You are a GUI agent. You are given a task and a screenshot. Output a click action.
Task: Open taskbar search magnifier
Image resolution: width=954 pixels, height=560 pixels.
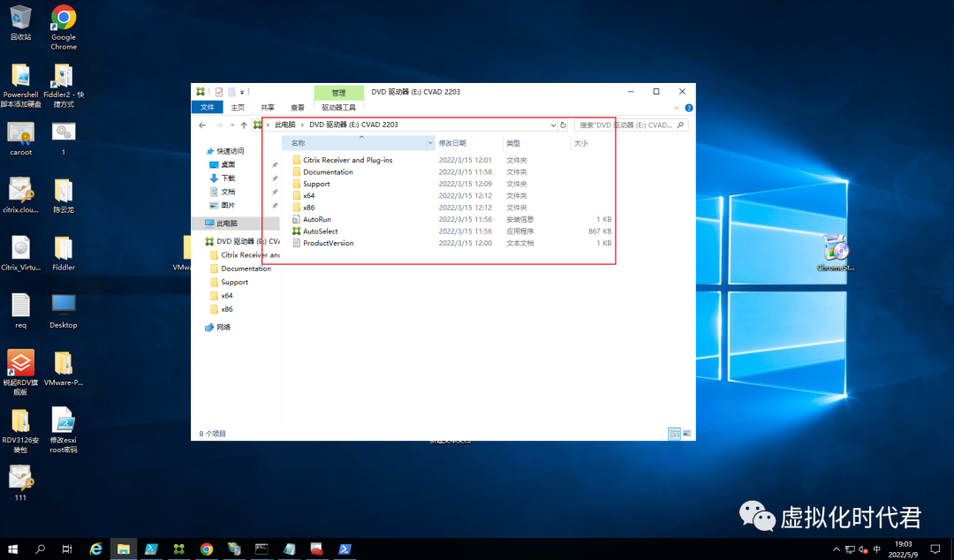(x=40, y=549)
